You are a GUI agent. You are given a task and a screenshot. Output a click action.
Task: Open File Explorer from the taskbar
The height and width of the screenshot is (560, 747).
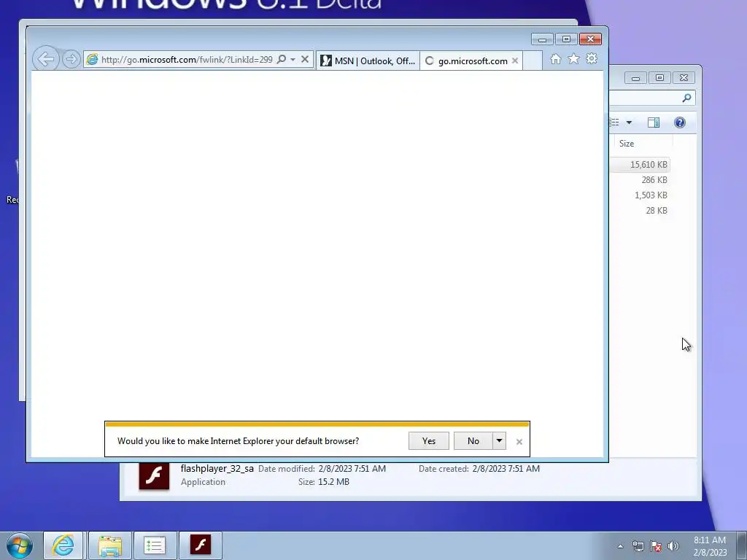[109, 545]
